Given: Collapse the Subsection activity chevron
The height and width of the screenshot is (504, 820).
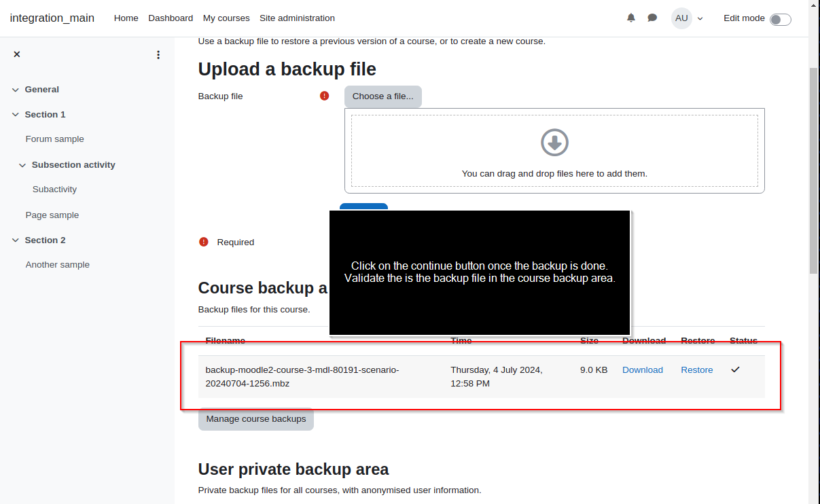Looking at the screenshot, I should [22, 165].
